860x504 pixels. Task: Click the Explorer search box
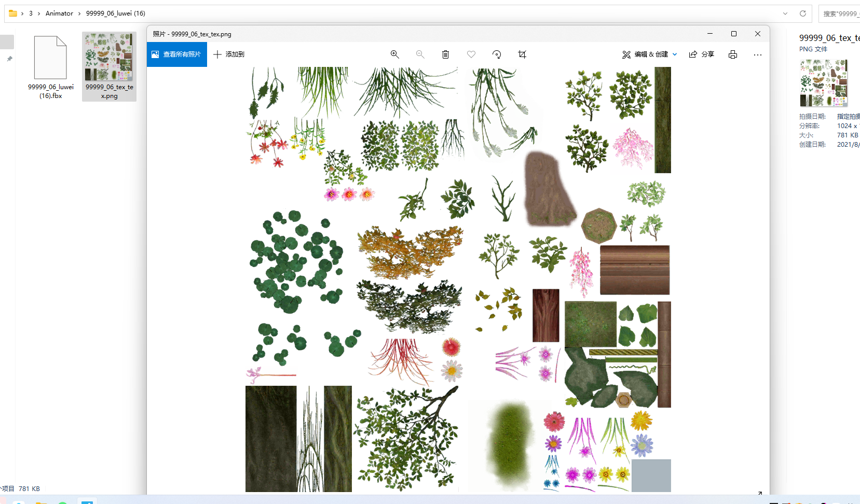839,13
